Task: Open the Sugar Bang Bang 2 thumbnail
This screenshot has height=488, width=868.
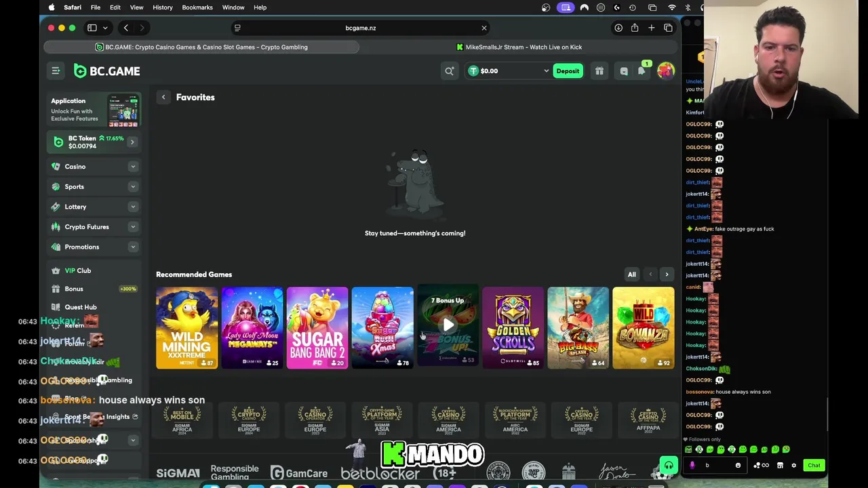Action: (x=317, y=328)
